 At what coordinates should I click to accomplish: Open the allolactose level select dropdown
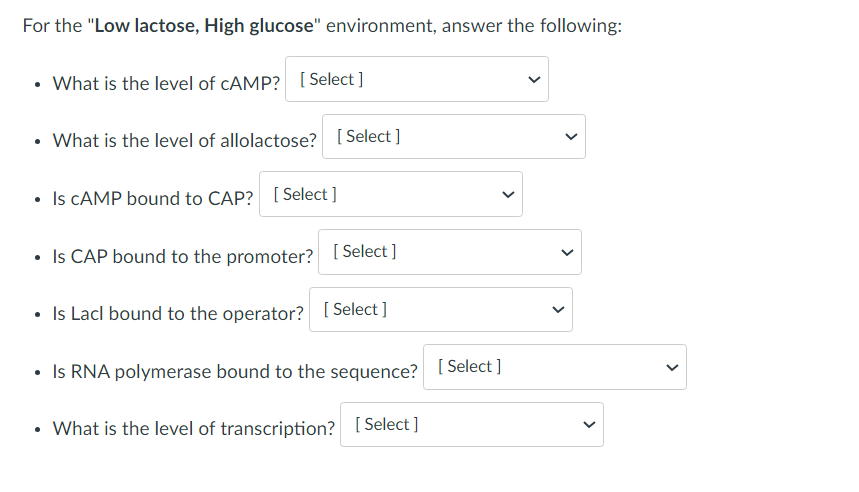pyautogui.click(x=454, y=136)
